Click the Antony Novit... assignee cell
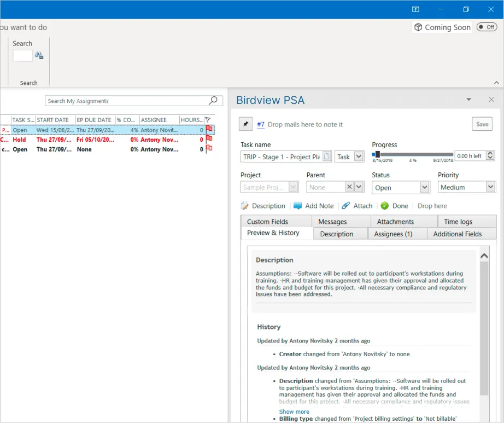The image size is (504, 423). point(159,130)
